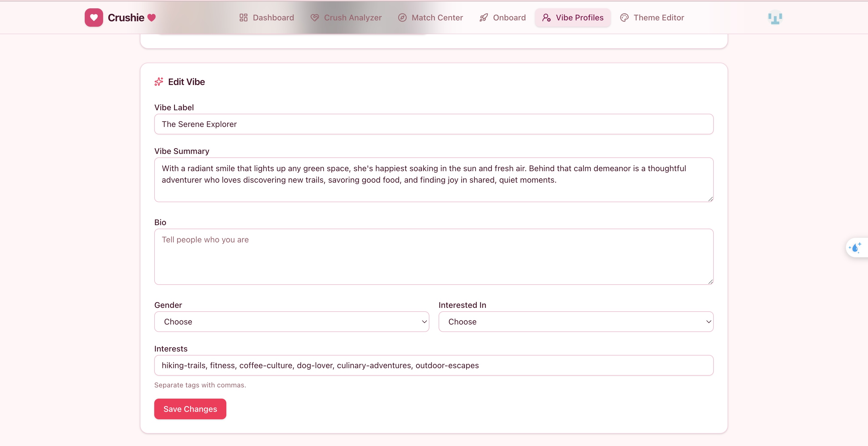Click the Edit Vibe sparkle icon
868x446 pixels.
tap(159, 82)
